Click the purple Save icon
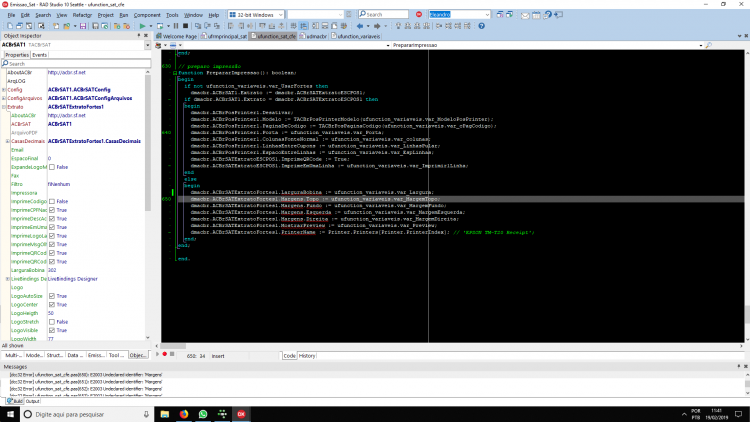 point(83,26)
